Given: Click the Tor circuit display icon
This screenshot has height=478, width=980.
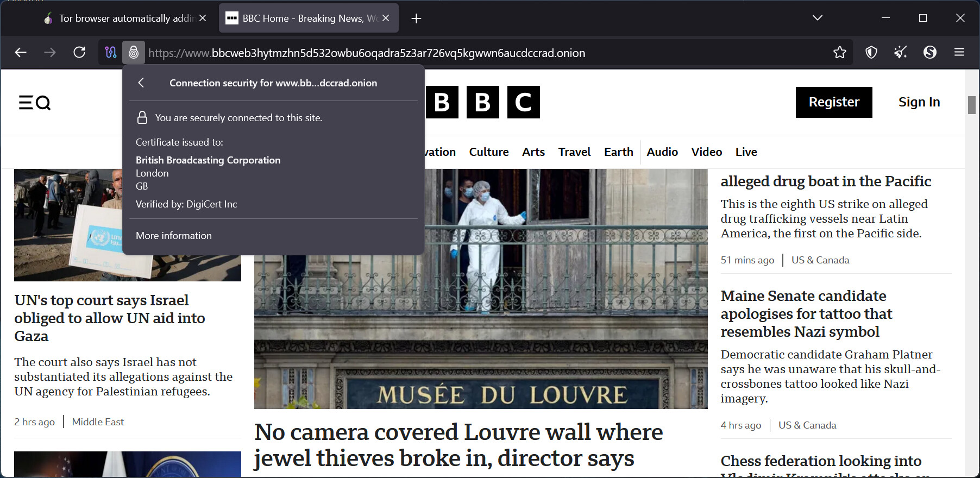Looking at the screenshot, I should pyautogui.click(x=111, y=52).
